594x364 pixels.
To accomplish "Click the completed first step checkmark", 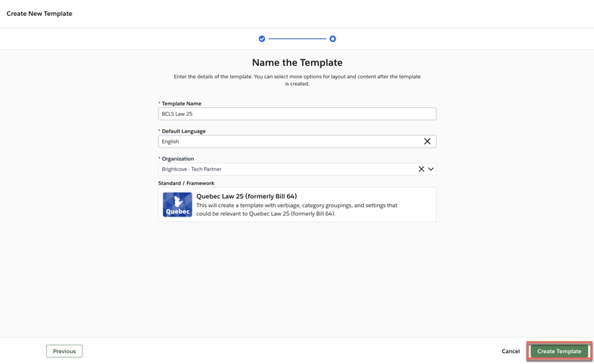I will click(x=262, y=39).
